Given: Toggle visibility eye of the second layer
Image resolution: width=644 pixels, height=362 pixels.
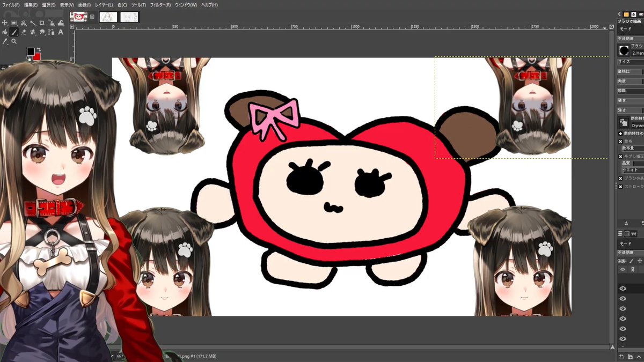Looking at the screenshot, I should [623, 298].
